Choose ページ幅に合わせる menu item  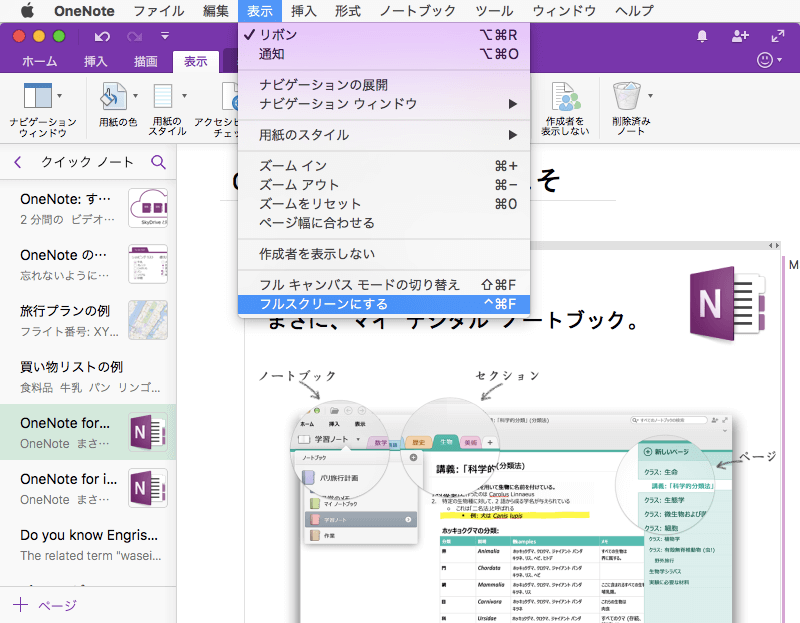(384, 223)
